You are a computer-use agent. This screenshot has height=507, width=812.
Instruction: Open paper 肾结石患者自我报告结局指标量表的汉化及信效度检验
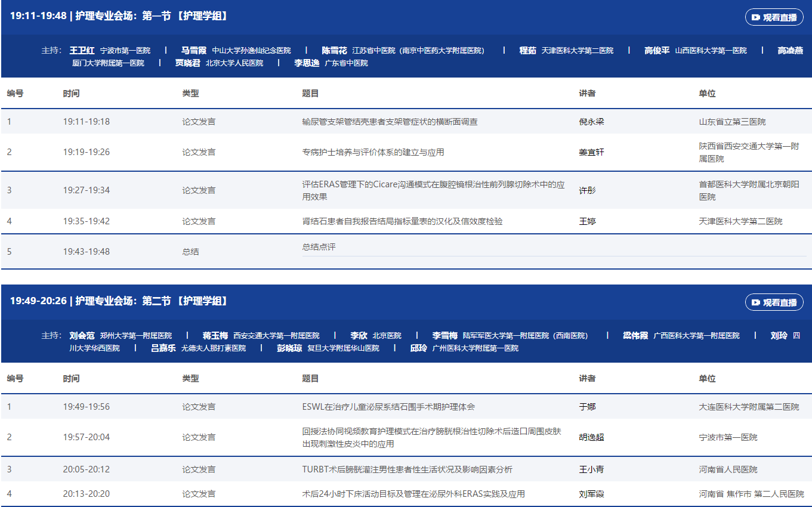click(402, 221)
